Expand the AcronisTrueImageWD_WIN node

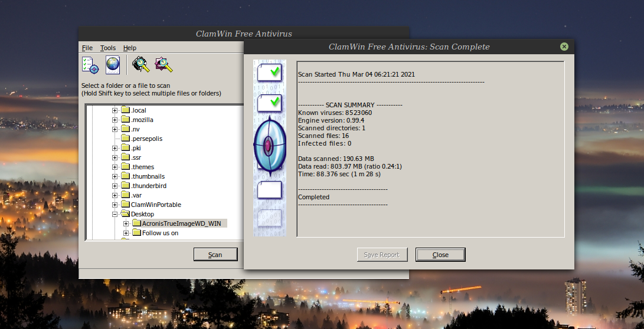point(126,223)
